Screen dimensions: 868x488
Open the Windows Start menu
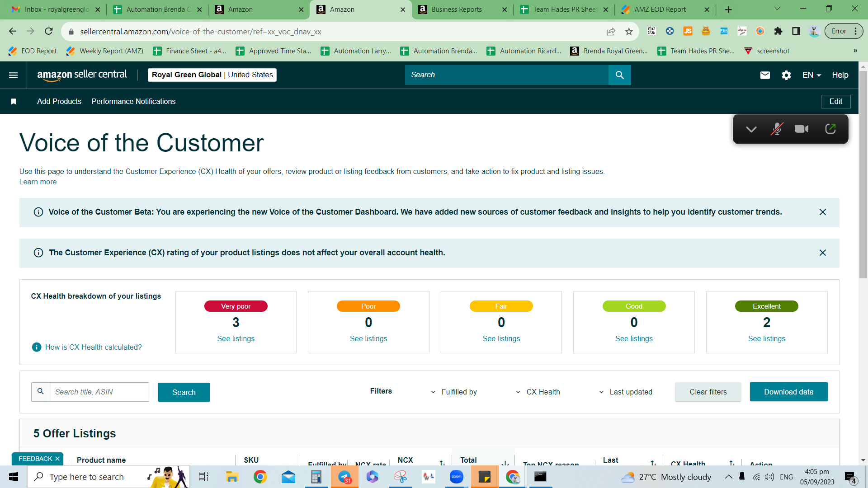[14, 477]
